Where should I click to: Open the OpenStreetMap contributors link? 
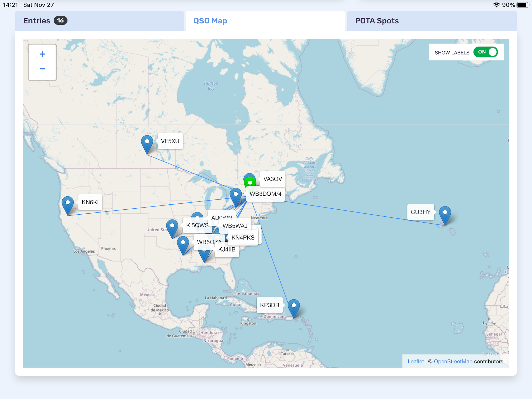(453, 361)
